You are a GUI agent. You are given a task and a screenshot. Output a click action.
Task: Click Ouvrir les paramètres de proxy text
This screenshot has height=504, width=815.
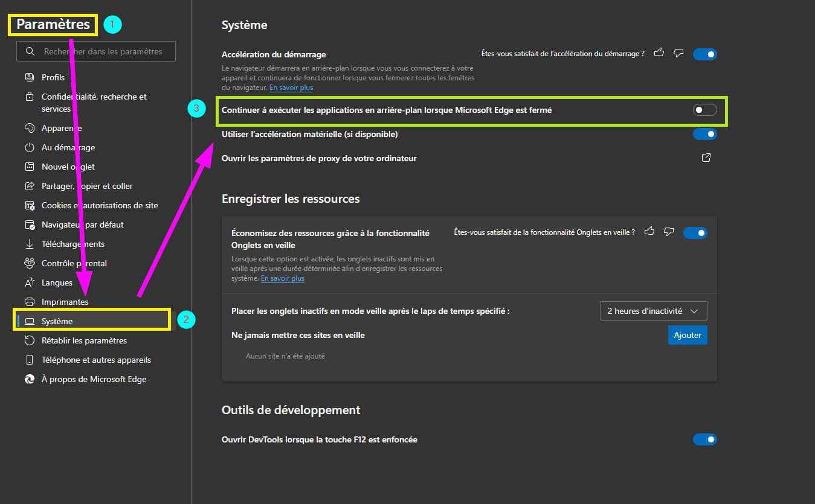[x=319, y=158]
